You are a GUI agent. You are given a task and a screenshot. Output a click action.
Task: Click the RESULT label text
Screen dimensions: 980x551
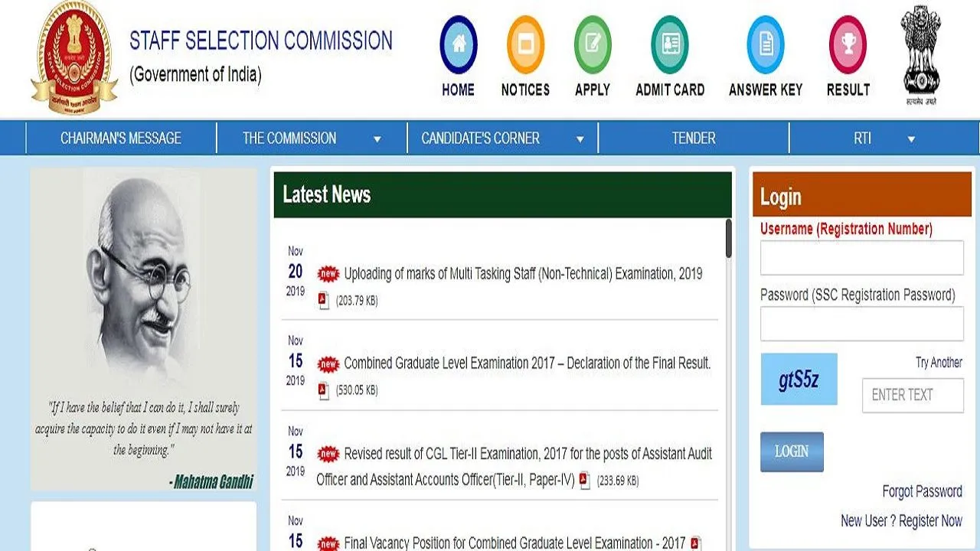point(848,90)
